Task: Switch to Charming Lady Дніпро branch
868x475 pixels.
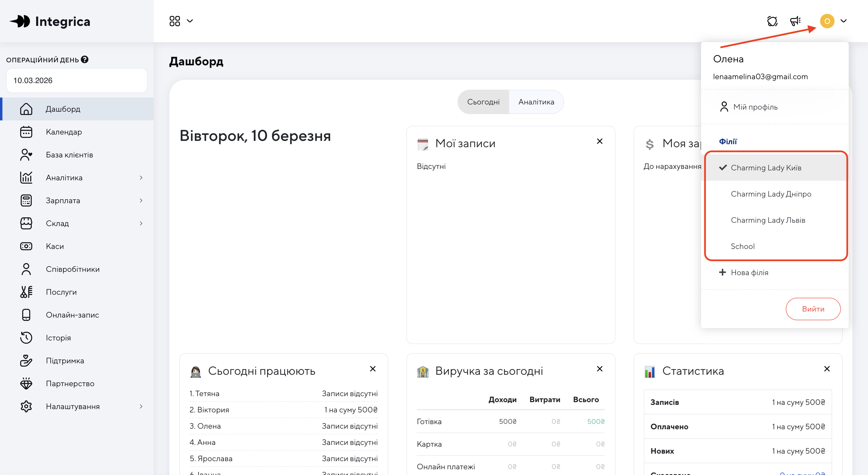Action: click(x=771, y=194)
